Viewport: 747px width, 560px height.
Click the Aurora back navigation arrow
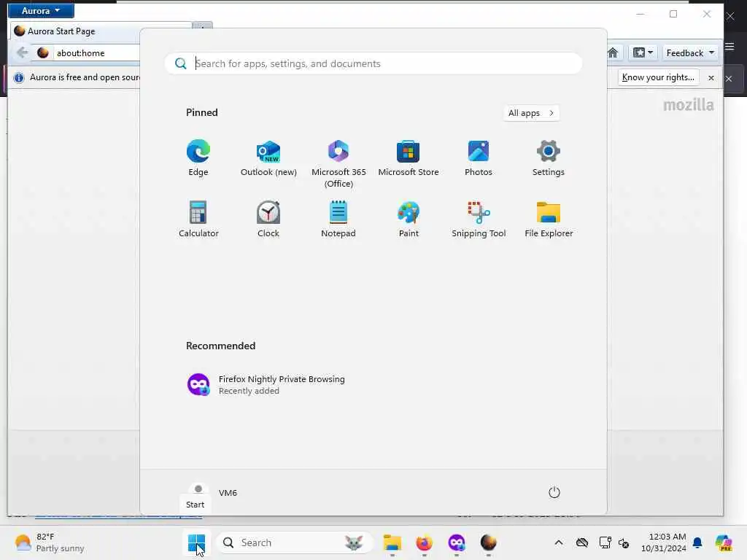pyautogui.click(x=22, y=52)
